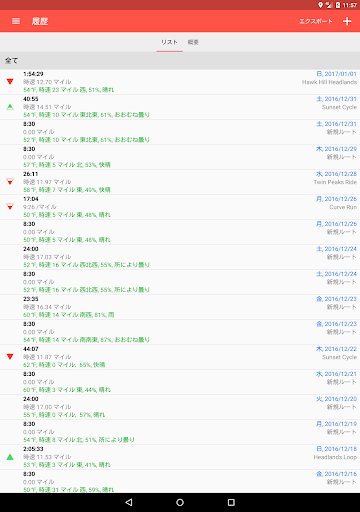Select weather line 57°F 時速 5 マイル 北
This screenshot has width=360, height=512.
point(67,165)
